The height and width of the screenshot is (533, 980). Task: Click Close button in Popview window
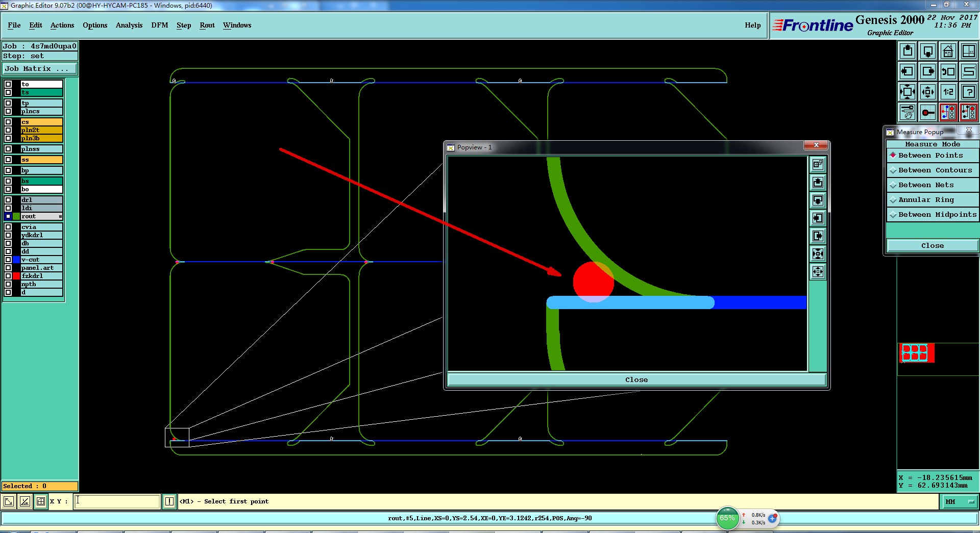coord(636,379)
